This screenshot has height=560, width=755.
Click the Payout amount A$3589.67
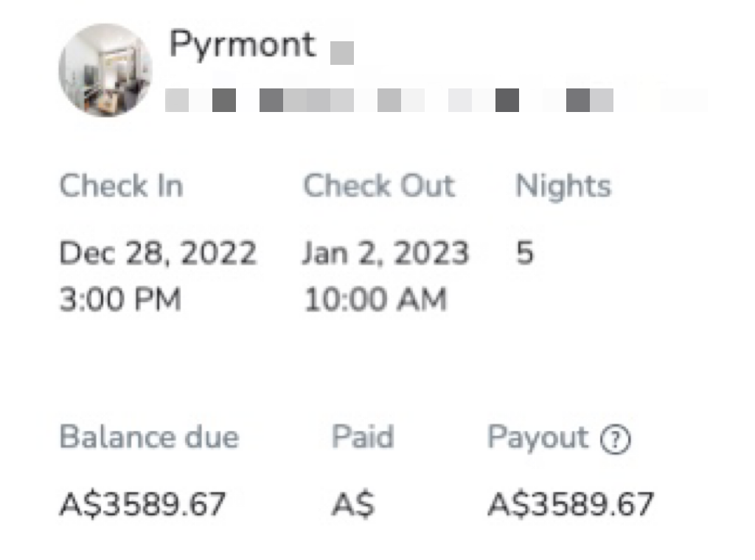coord(571,504)
